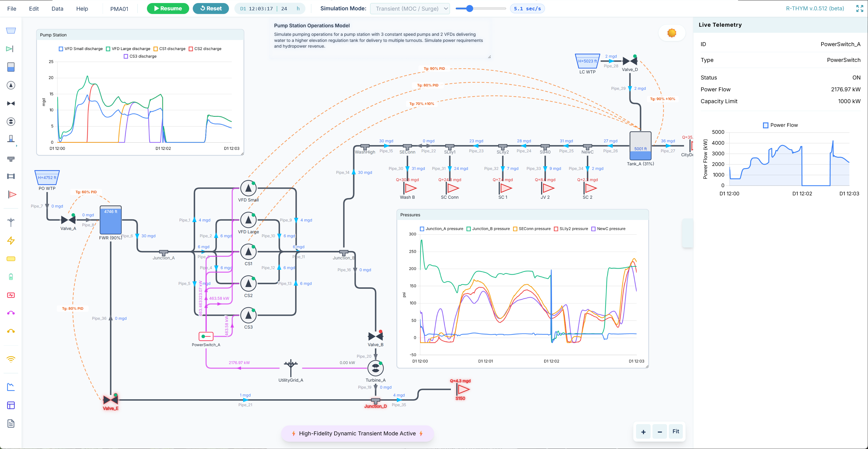The height and width of the screenshot is (449, 868).
Task: Click the Turbine_A node on canvas
Action: 375,368
